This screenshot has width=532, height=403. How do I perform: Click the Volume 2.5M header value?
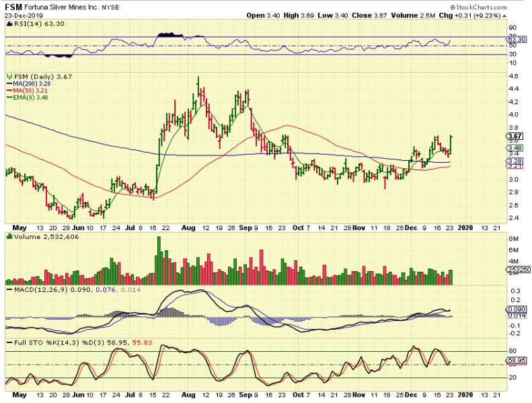pos(413,15)
